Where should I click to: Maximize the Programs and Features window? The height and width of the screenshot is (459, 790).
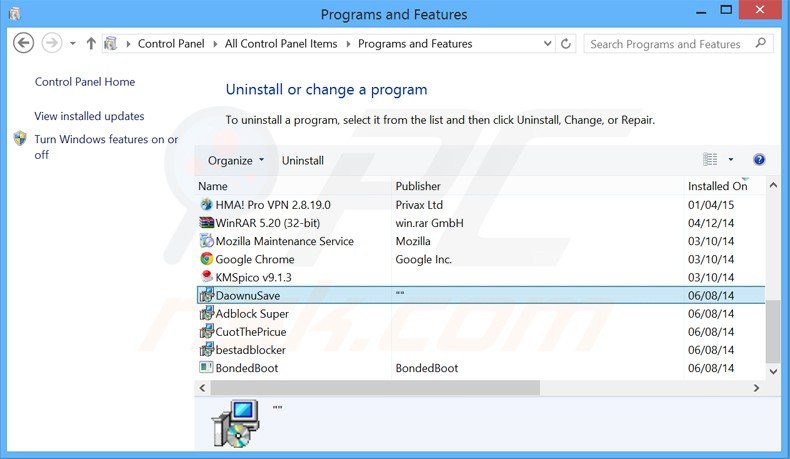pos(726,10)
